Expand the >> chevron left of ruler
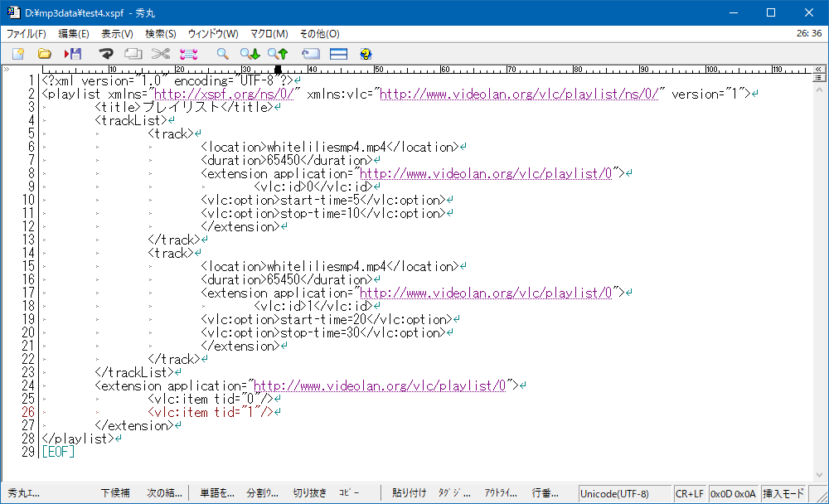Viewport: 829px width, 504px height. [7, 70]
